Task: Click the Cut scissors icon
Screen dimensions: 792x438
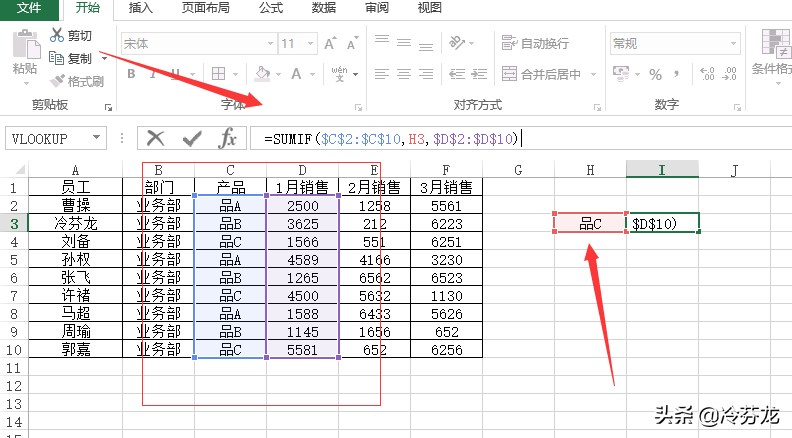Action: tap(57, 35)
